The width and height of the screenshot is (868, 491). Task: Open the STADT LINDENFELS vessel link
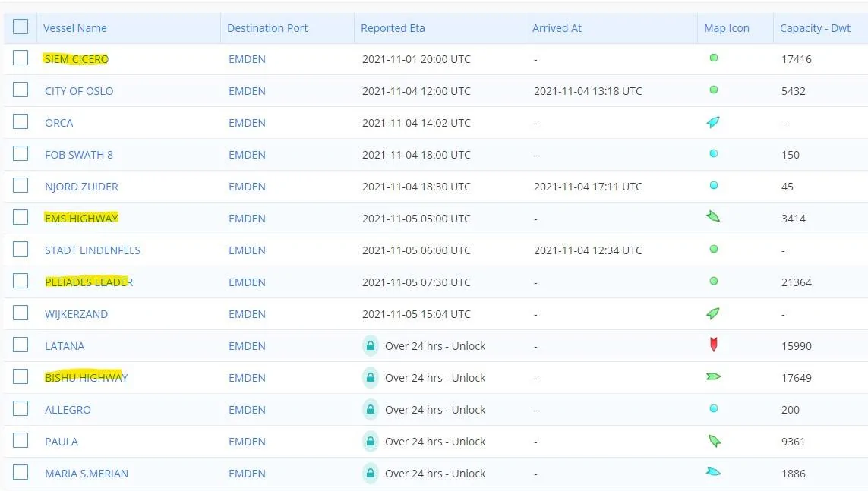(93, 250)
